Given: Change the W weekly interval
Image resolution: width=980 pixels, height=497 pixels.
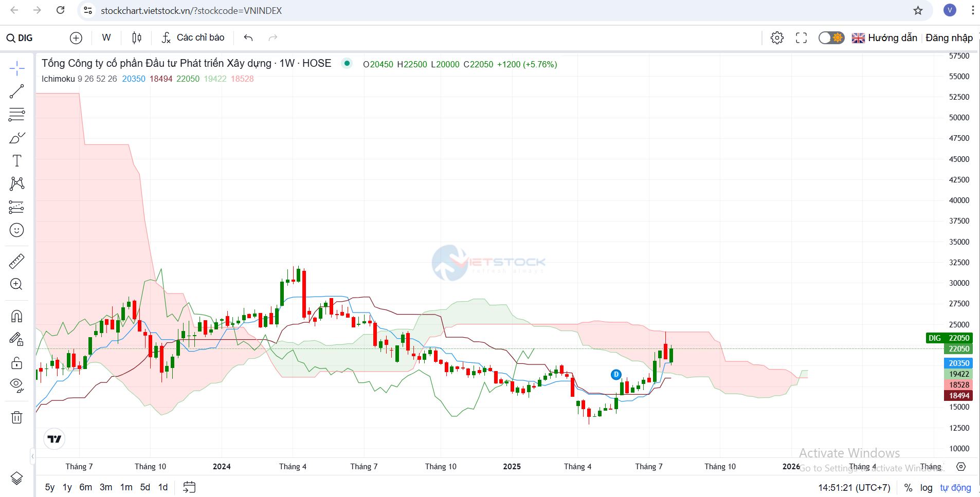Looking at the screenshot, I should pyautogui.click(x=106, y=38).
